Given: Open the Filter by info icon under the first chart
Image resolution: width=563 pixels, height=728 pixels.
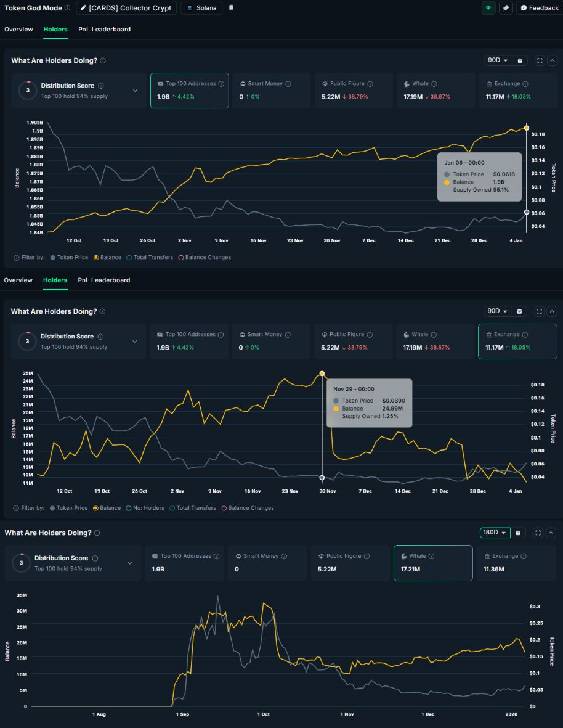Looking at the screenshot, I should [16, 258].
